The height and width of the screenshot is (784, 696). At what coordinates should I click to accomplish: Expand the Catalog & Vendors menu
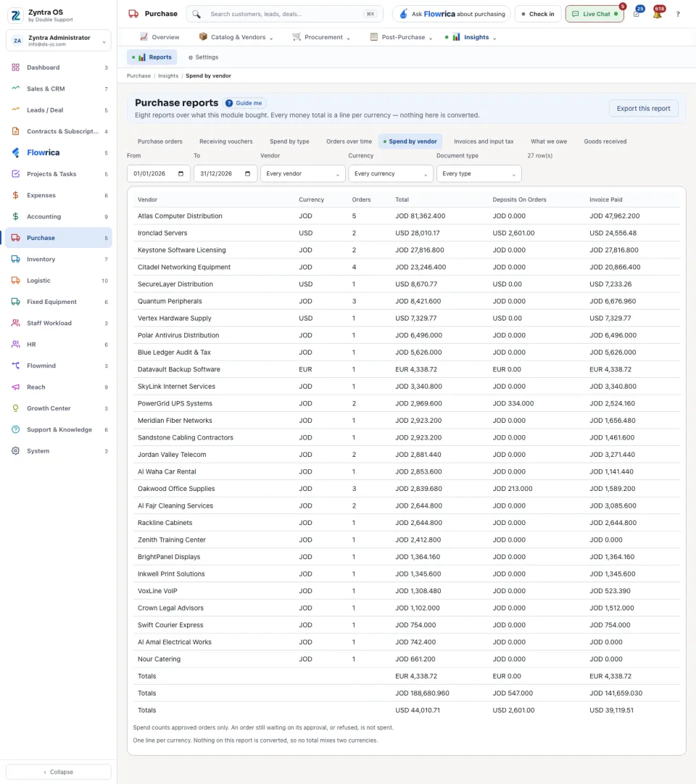(x=236, y=37)
